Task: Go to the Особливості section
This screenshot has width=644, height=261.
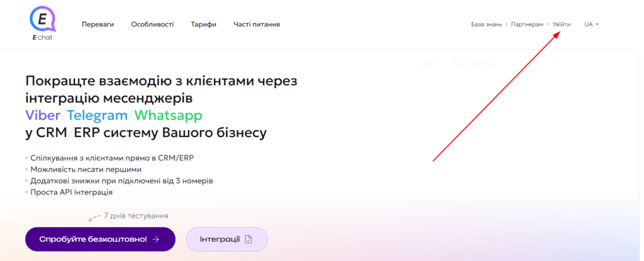Action: pyautogui.click(x=152, y=25)
